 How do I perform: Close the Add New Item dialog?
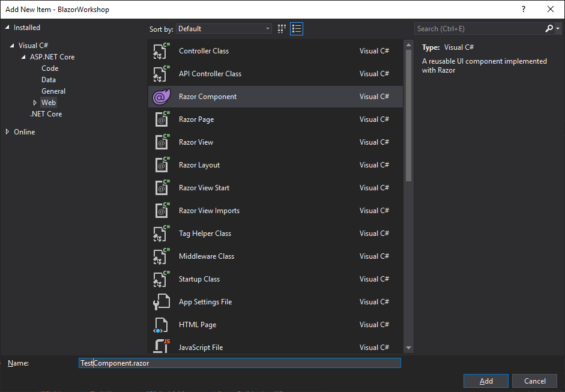coord(551,10)
